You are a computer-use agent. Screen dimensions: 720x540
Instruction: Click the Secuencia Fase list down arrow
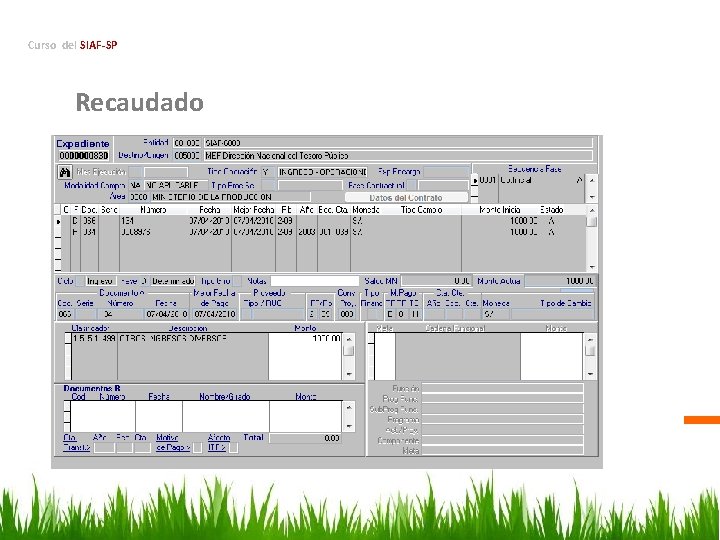pos(592,197)
